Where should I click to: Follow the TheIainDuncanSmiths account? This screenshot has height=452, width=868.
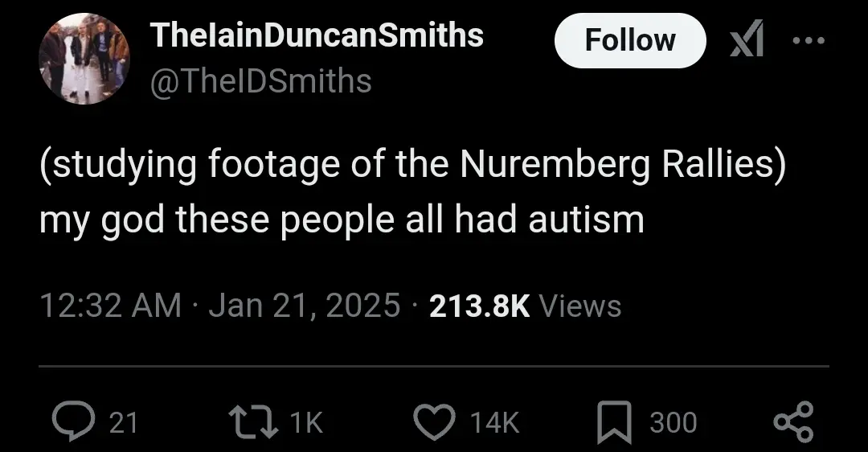630,40
